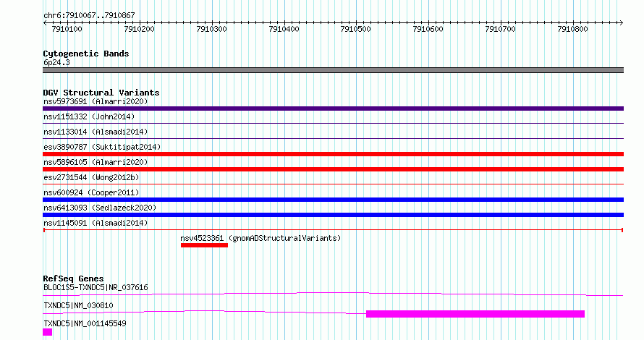Image resolution: width=644 pixels, height=340 pixels.
Task: Open nsv1145091 (Alsmadi2014) variant label
Action: (x=96, y=223)
